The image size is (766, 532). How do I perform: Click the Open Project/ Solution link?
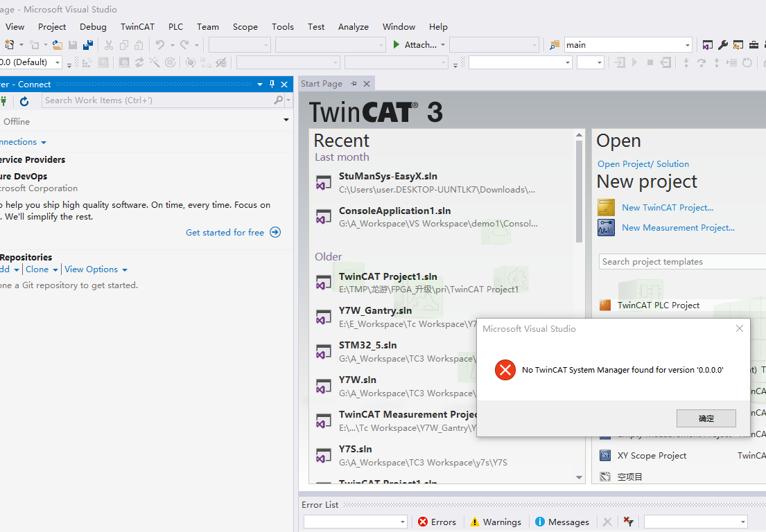(x=643, y=164)
